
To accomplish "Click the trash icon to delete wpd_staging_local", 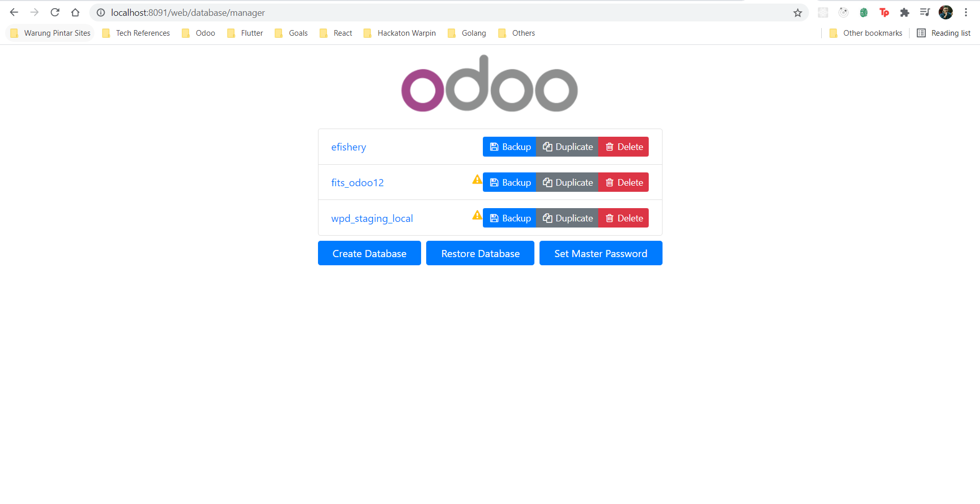I will (x=609, y=218).
